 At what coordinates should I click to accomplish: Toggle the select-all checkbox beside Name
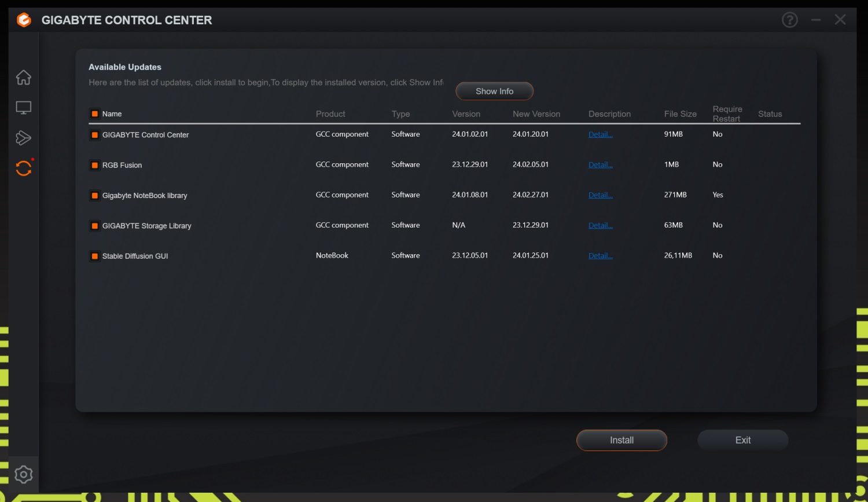(x=95, y=114)
